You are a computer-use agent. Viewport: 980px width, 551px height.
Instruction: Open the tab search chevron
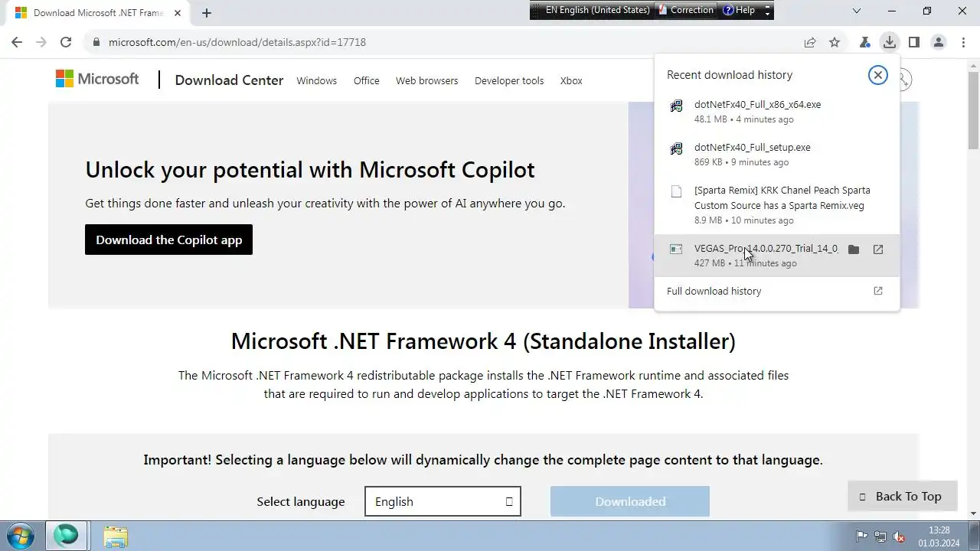click(857, 11)
